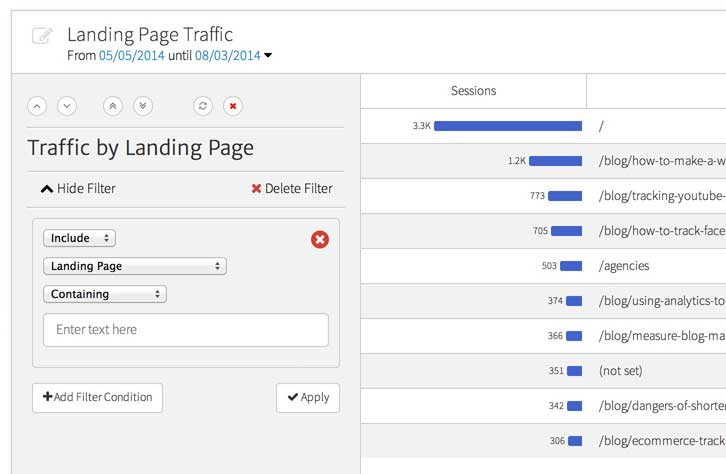
Task: Click /blog/how-to-track-face row text
Action: pos(662,231)
